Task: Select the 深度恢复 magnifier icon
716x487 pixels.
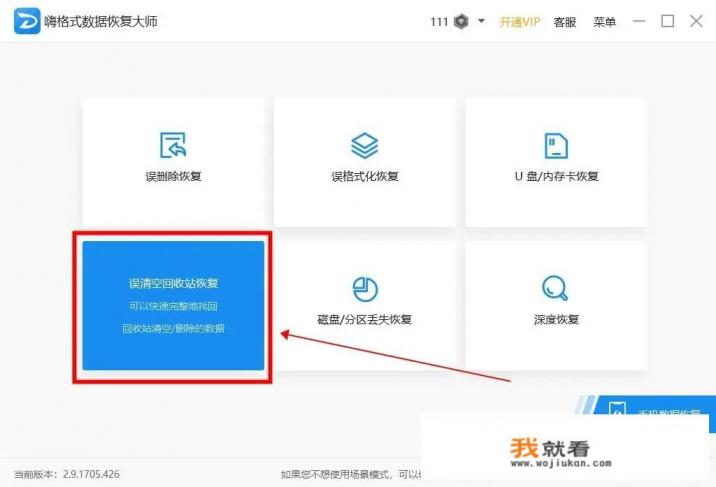Action: click(x=555, y=288)
